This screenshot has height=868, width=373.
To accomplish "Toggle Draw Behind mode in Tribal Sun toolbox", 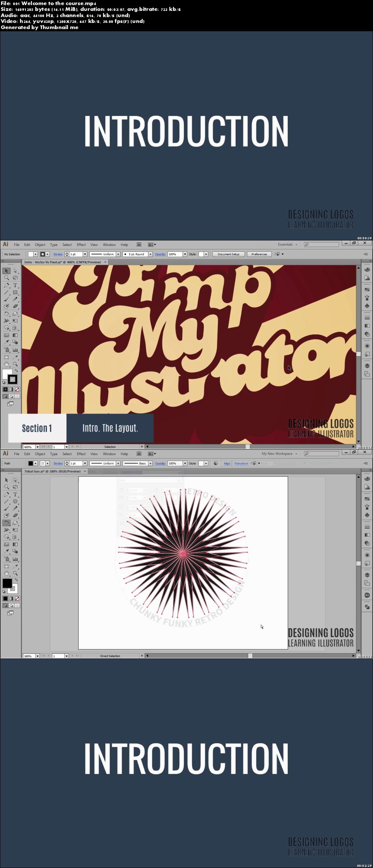I will (x=11, y=606).
